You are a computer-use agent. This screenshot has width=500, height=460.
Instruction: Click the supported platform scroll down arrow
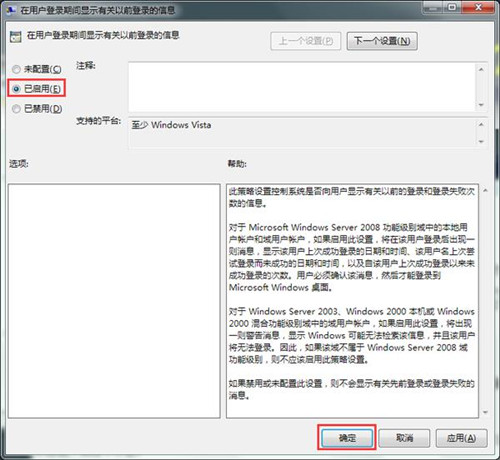[481, 141]
